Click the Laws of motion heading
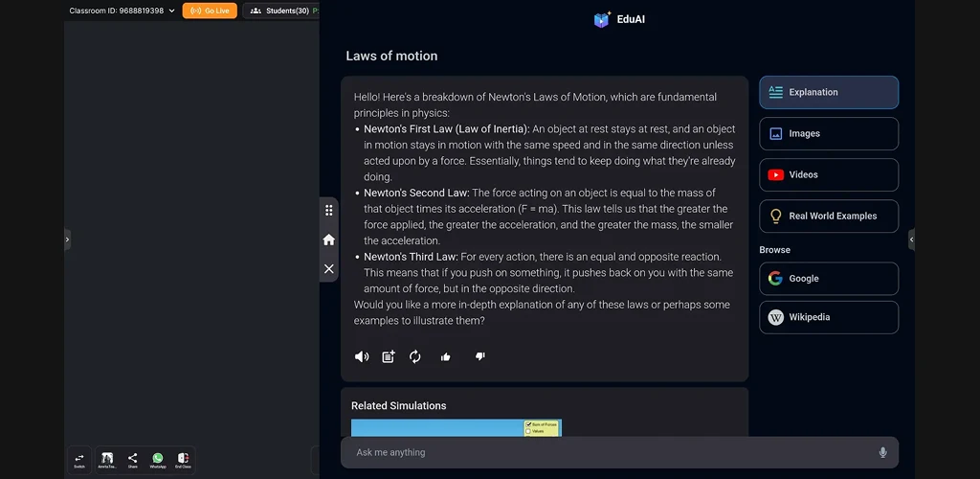The width and height of the screenshot is (980, 479). tap(391, 57)
